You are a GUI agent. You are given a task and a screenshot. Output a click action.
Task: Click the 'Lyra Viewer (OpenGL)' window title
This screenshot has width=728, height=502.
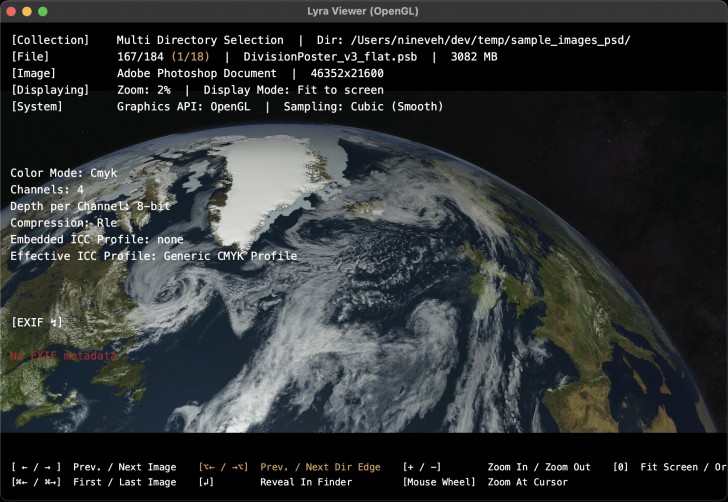point(363,11)
